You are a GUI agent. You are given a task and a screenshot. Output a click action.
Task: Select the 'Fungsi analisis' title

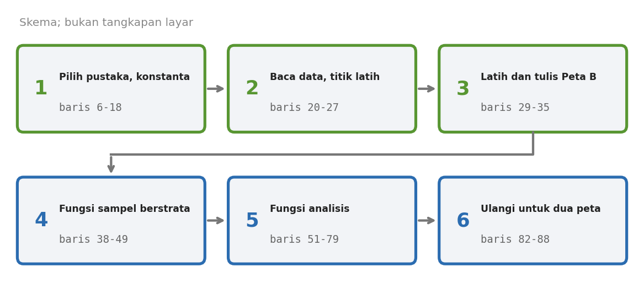click(x=310, y=209)
